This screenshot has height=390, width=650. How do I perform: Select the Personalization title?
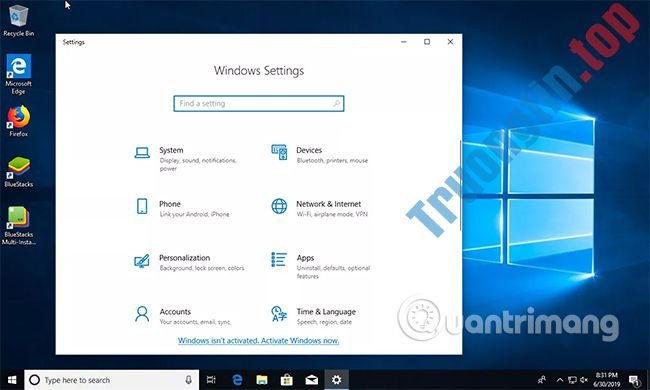click(184, 258)
